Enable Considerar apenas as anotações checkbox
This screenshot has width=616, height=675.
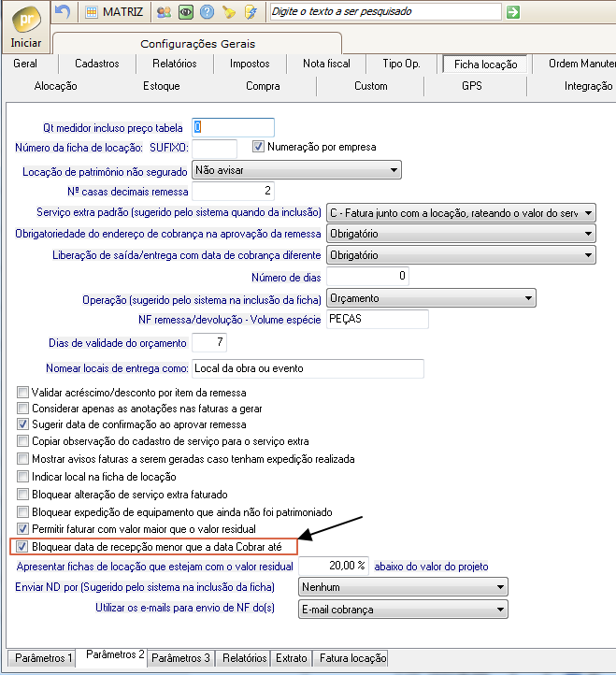[x=22, y=409]
